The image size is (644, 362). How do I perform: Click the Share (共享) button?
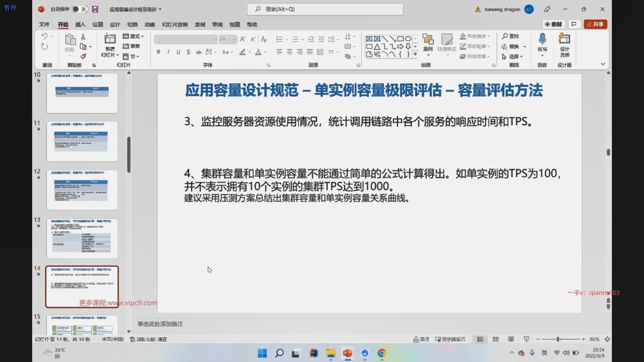pyautogui.click(x=595, y=24)
